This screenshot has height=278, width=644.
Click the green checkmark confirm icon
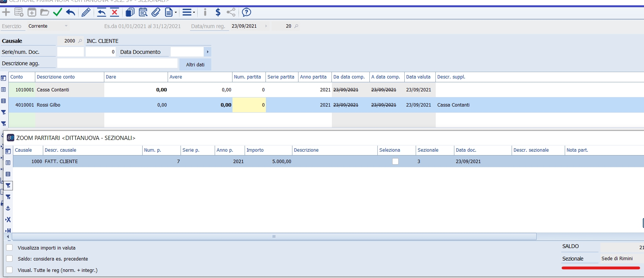pos(58,13)
